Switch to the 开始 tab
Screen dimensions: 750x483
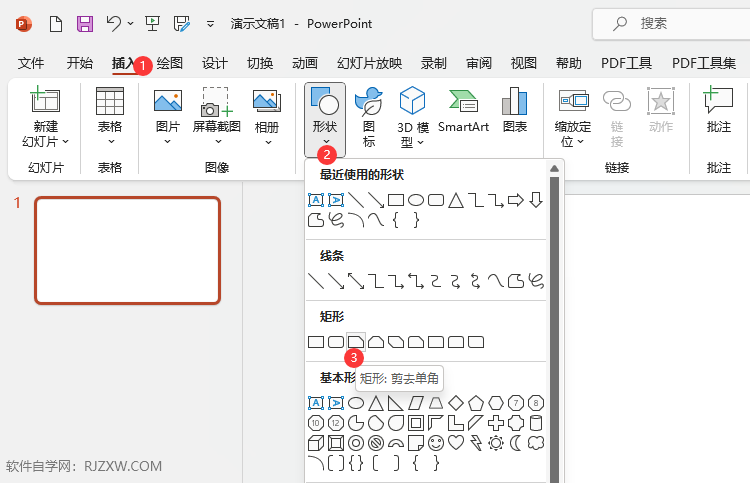coord(79,63)
